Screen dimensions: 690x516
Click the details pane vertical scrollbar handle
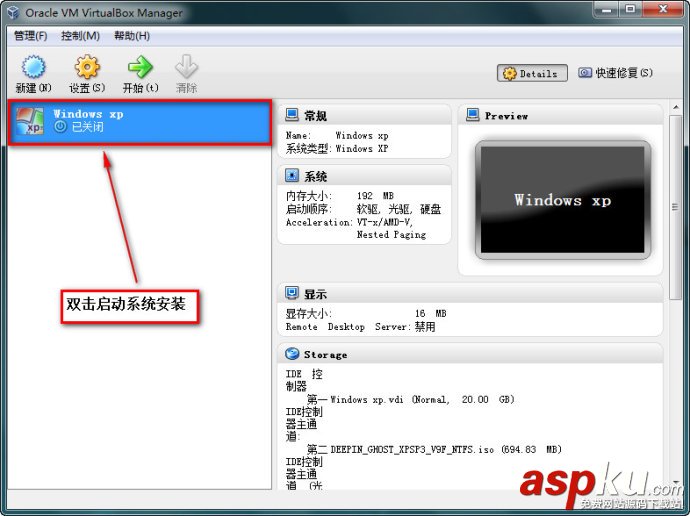point(675,207)
